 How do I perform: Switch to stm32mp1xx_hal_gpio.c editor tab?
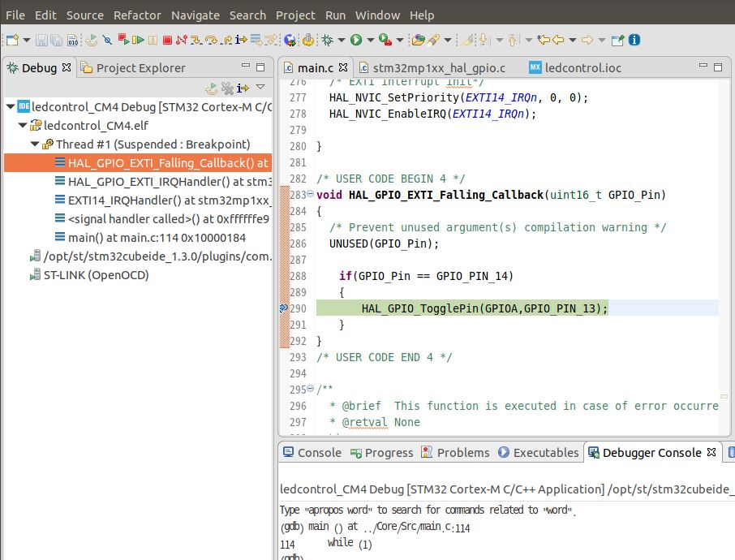[x=432, y=68]
